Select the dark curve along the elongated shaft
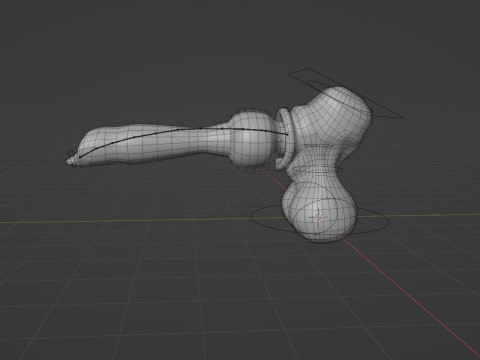This screenshot has height=360, width=480. 184,142
